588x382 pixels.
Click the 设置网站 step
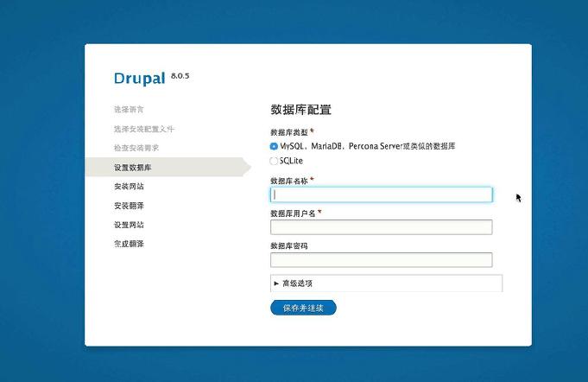coord(129,225)
